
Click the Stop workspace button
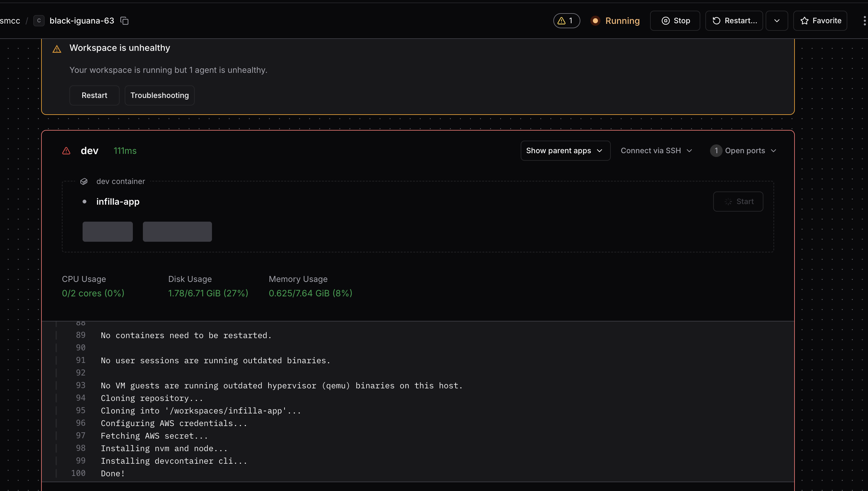tap(675, 21)
